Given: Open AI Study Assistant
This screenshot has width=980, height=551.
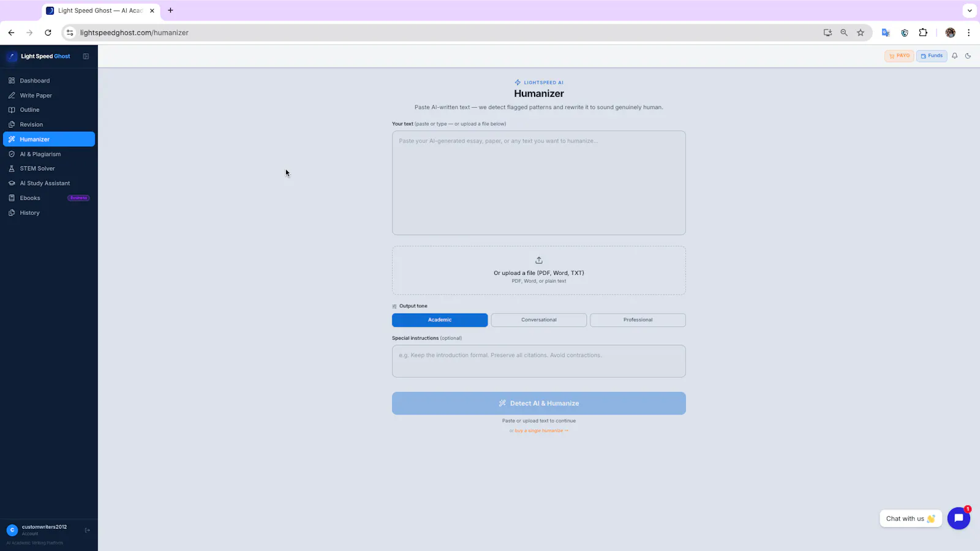Looking at the screenshot, I should pyautogui.click(x=49, y=184).
